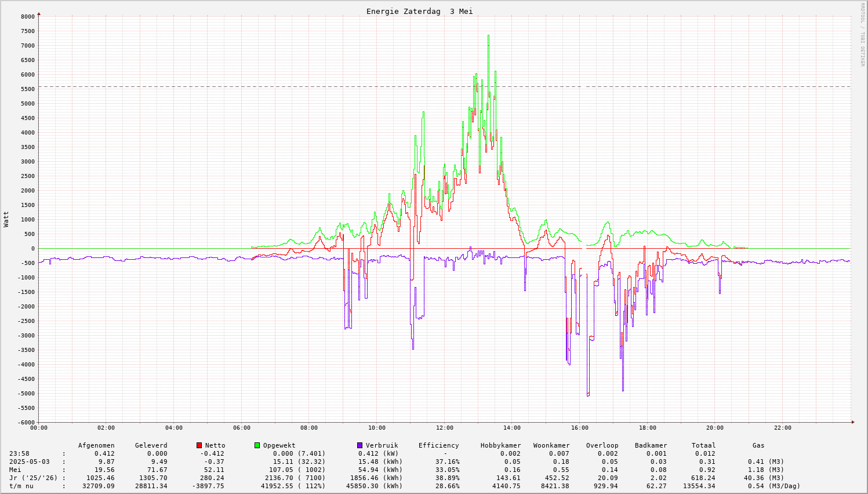Select the 12:00 time axis label
The width and height of the screenshot is (868, 494).
(x=444, y=428)
